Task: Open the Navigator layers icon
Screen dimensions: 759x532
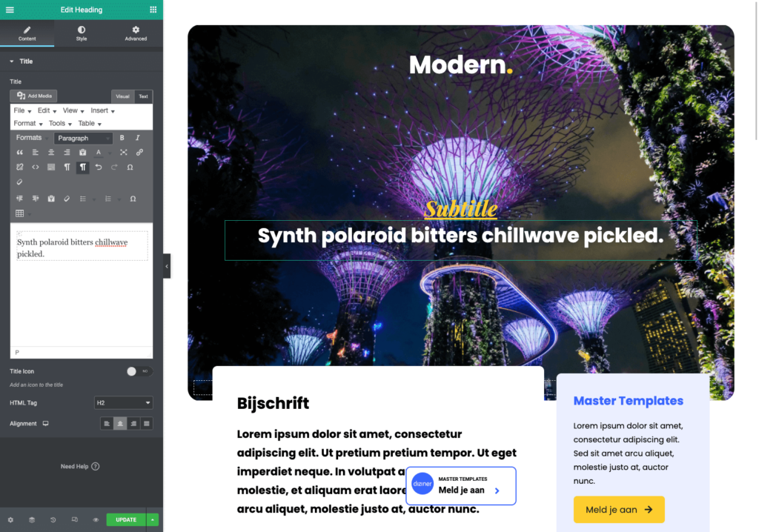Action: [x=32, y=520]
